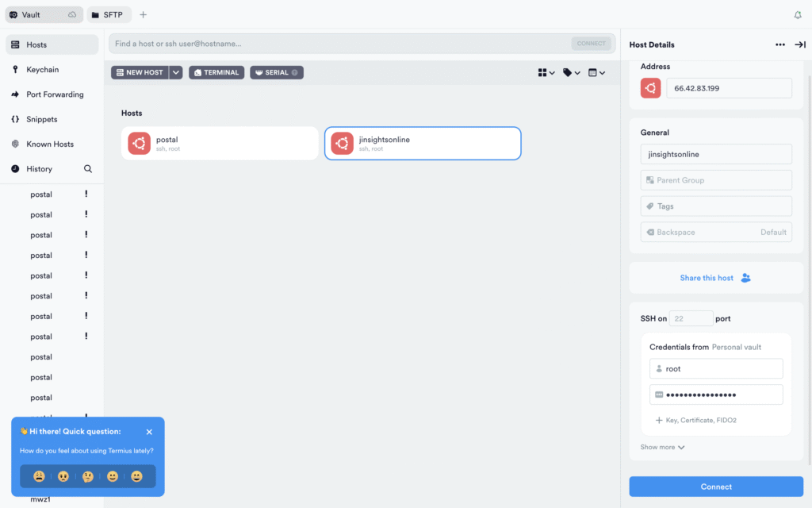812x508 pixels.
Task: Click the label field containing jinsightsonline
Action: click(x=716, y=154)
